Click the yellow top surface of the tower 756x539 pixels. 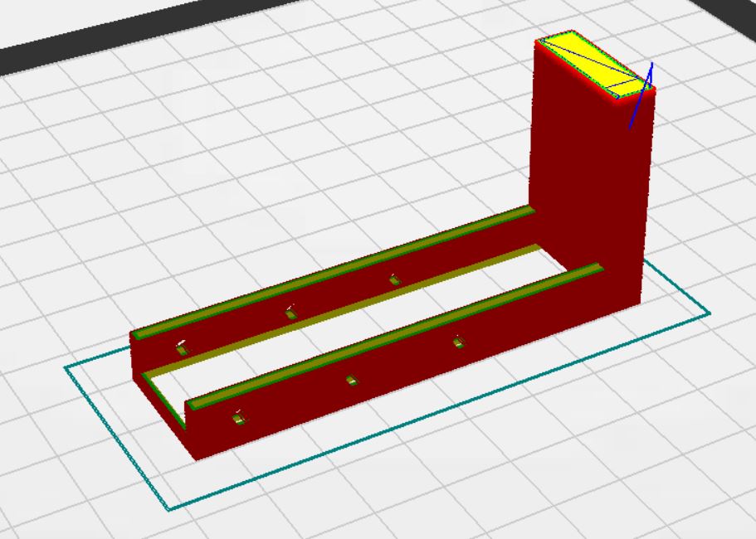[595, 64]
